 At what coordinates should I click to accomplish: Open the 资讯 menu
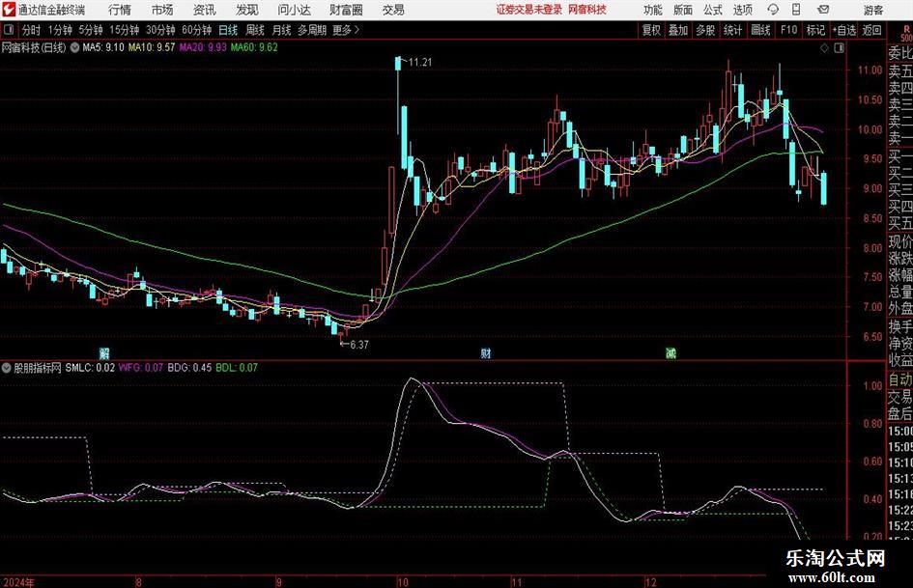(x=205, y=10)
